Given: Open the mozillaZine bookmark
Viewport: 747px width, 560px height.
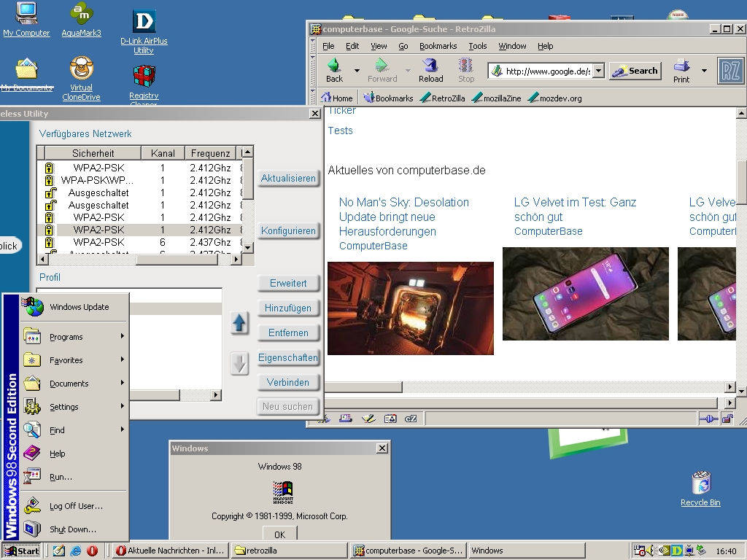Looking at the screenshot, I should tap(496, 98).
